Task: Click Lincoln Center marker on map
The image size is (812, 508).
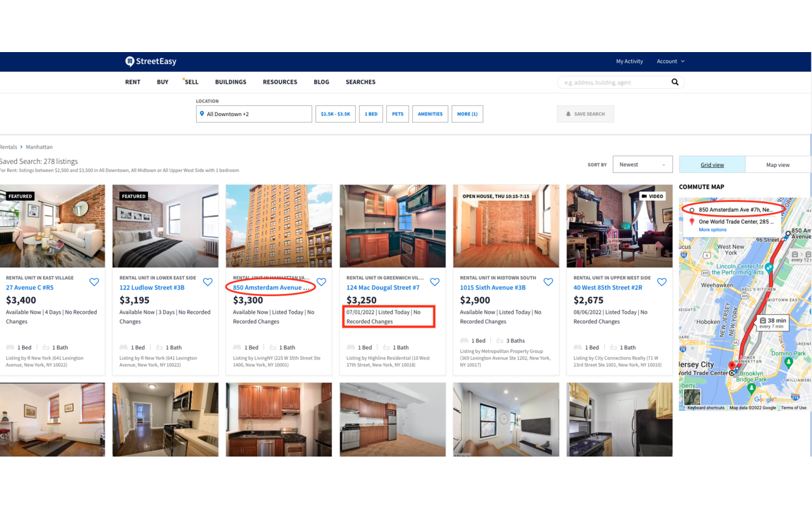Action: pyautogui.click(x=769, y=268)
